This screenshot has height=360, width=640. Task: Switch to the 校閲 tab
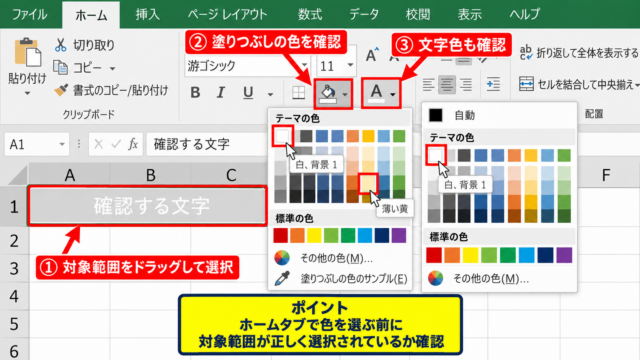pos(418,15)
